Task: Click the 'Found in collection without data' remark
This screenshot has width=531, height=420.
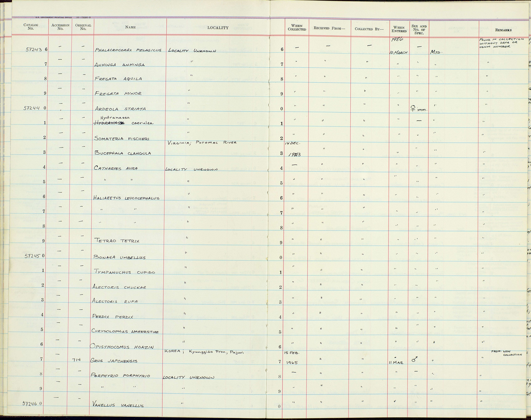Action: [x=501, y=43]
